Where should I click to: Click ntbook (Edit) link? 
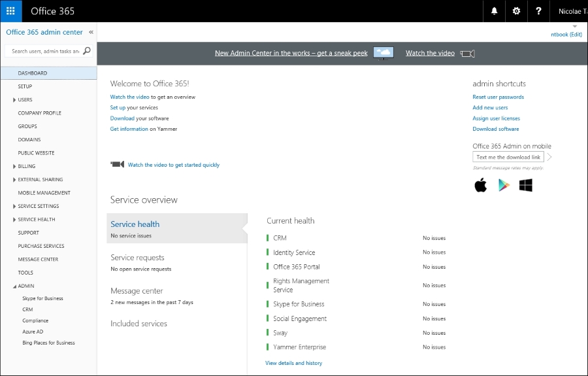pyautogui.click(x=566, y=35)
